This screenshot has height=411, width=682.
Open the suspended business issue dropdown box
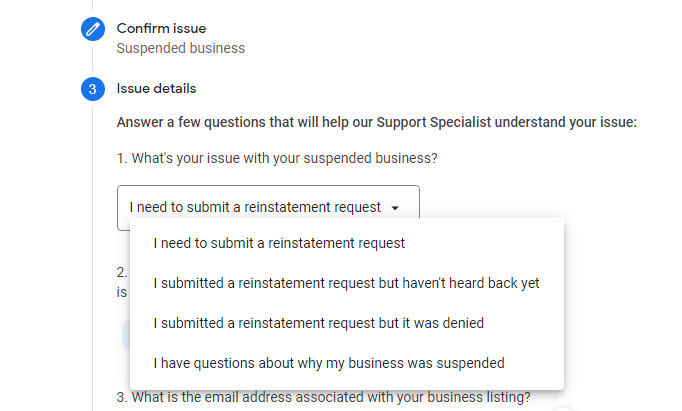pos(268,207)
